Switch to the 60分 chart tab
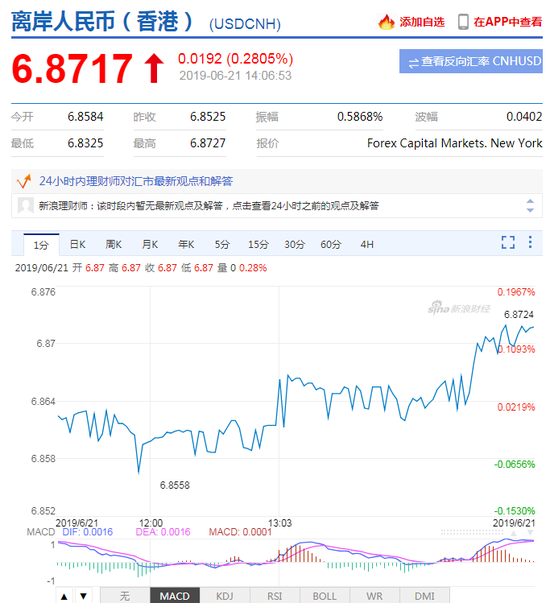The width and height of the screenshot is (550, 603). 331,245
